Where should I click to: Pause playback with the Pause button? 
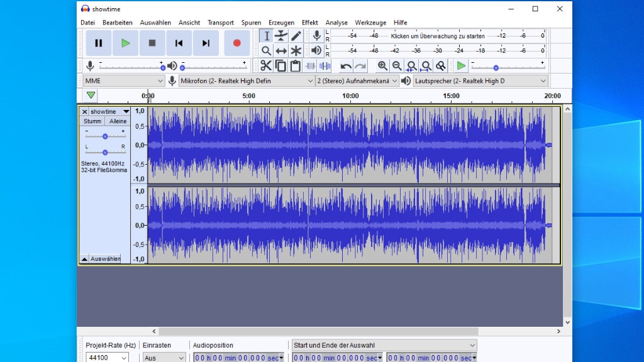point(99,43)
